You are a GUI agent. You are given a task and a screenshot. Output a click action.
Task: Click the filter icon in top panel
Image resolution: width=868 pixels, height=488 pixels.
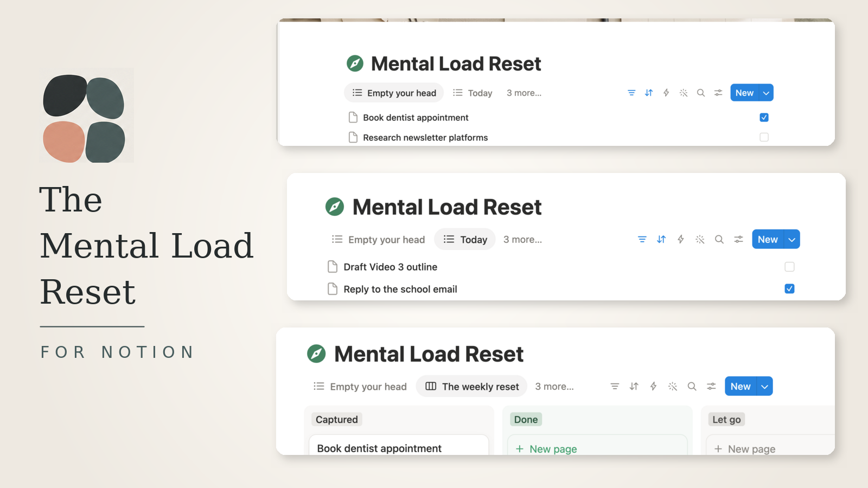pos(631,93)
